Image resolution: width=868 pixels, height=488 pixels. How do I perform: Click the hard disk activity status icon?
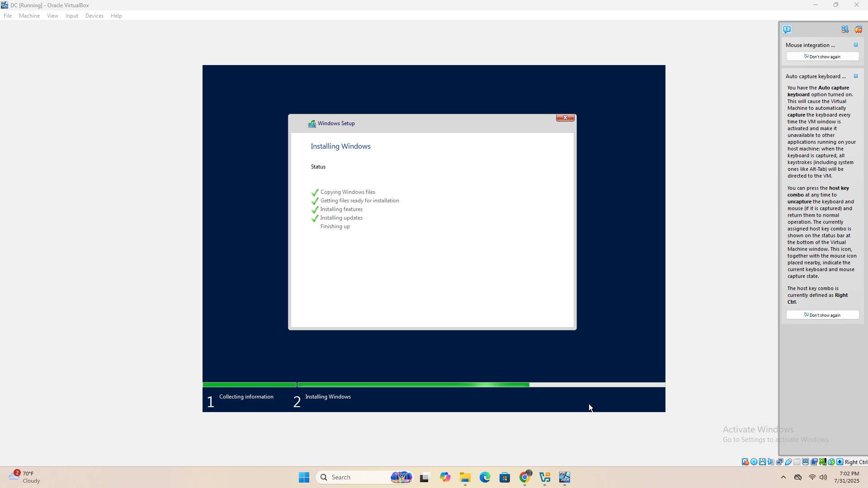click(745, 462)
